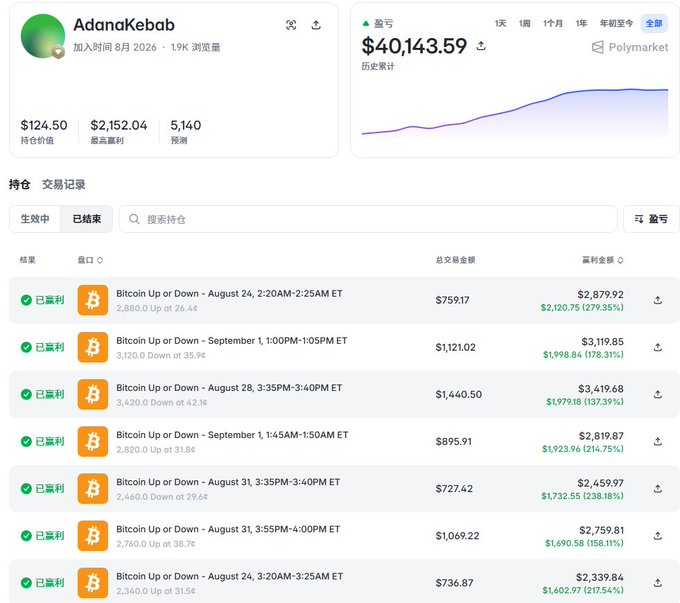Viewport: 680px width, 603px height.
Task: Select the 全部 time range
Action: [x=654, y=23]
